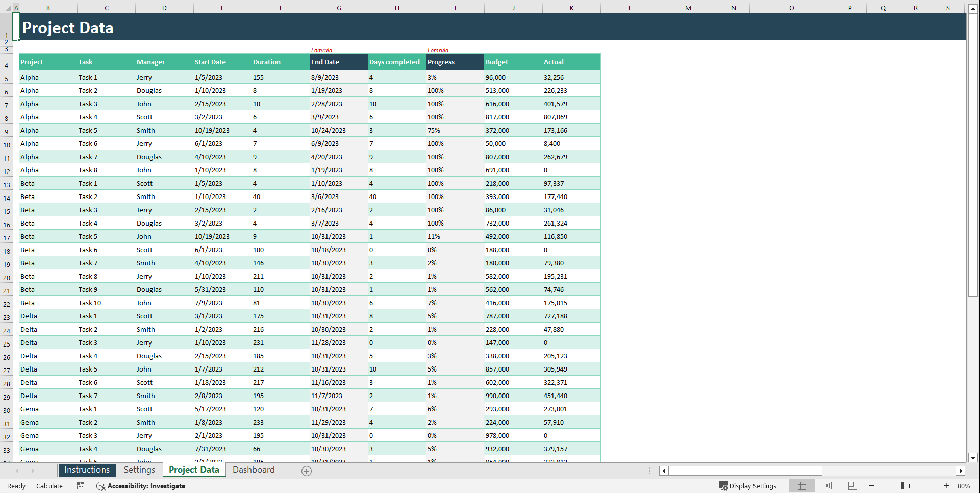Zoom out using the minus icon
This screenshot has height=493, width=980.
(872, 486)
